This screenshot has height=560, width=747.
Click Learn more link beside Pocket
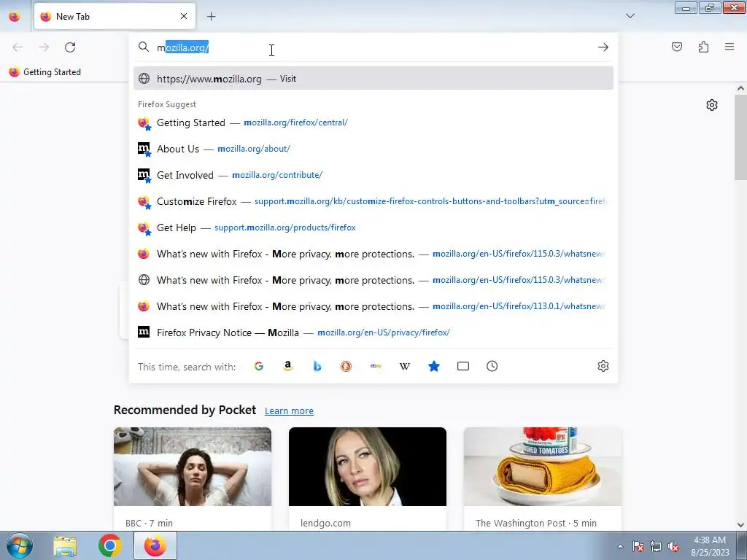(289, 411)
